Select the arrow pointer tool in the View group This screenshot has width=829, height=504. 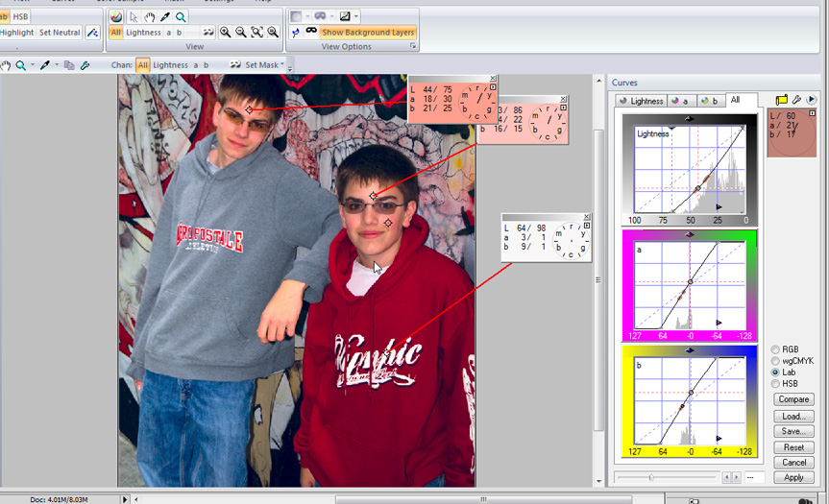point(134,17)
